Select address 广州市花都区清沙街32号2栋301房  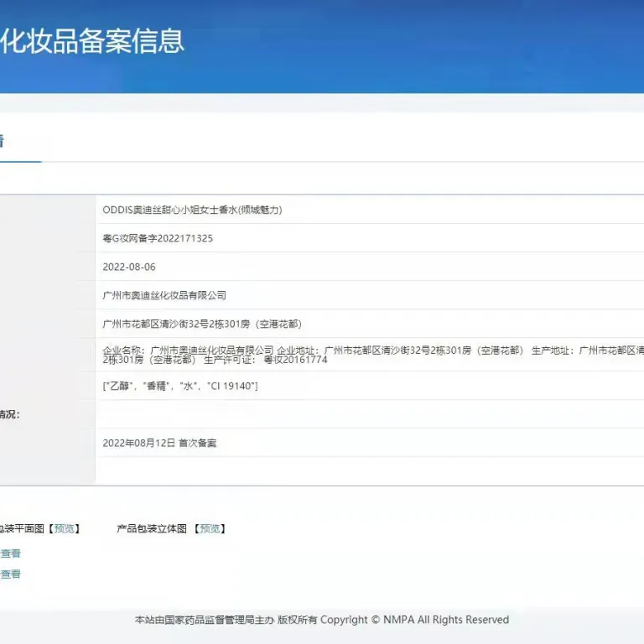pos(176,324)
